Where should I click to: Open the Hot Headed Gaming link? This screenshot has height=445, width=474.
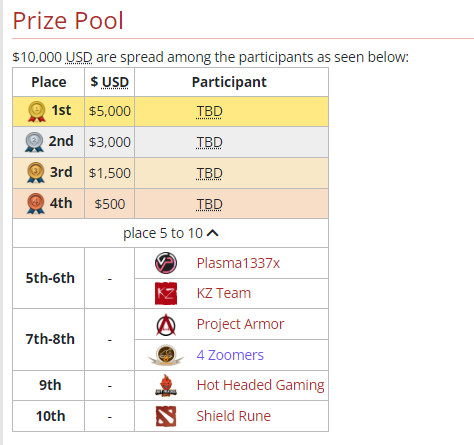260,385
